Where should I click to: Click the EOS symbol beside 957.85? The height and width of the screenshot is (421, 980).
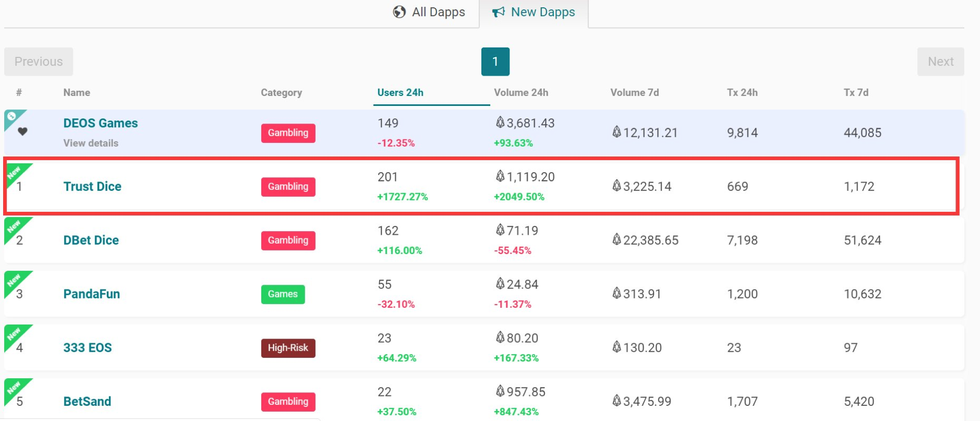pos(500,391)
